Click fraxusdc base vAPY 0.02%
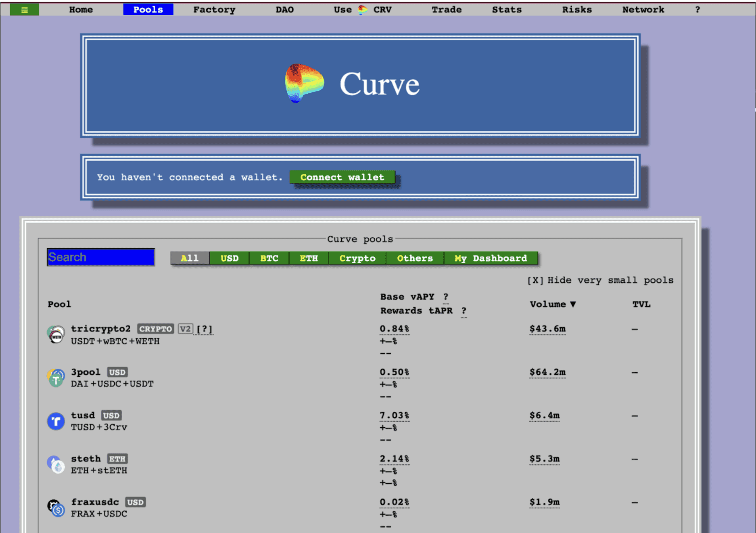The width and height of the screenshot is (756, 533). pyautogui.click(x=395, y=502)
